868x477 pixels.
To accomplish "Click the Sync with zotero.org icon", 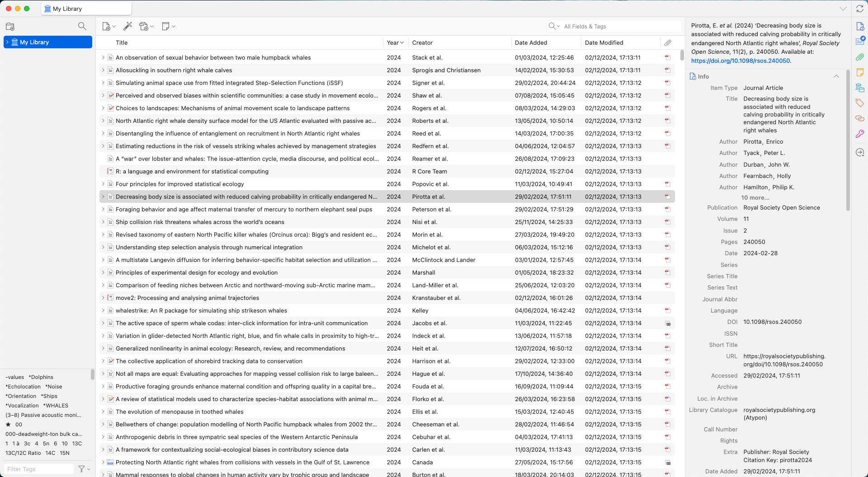I will click(x=859, y=9).
